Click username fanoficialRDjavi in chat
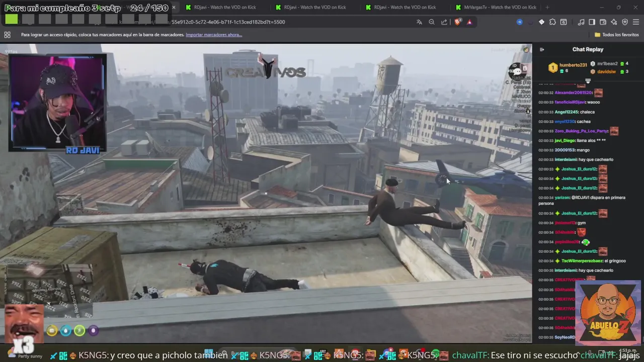 tap(570, 102)
